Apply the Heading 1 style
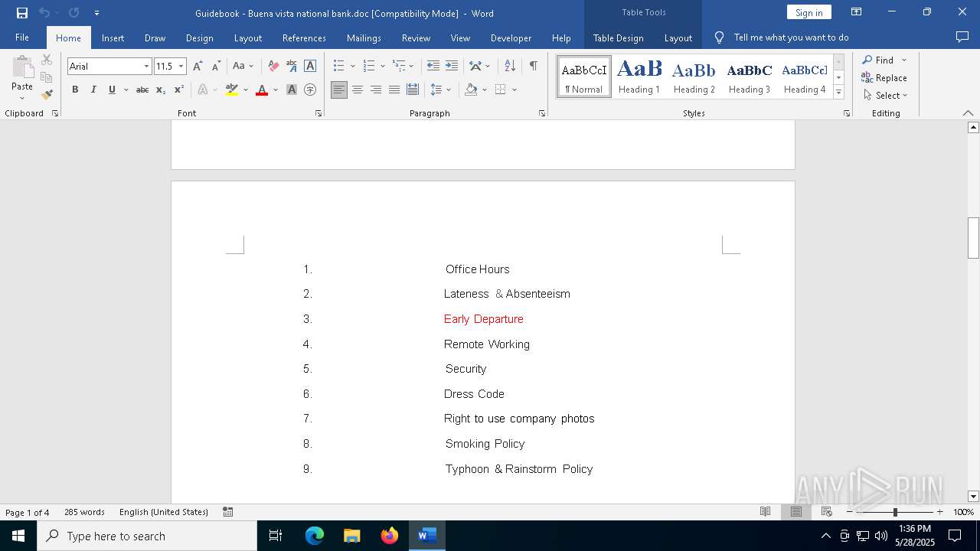 click(639, 77)
